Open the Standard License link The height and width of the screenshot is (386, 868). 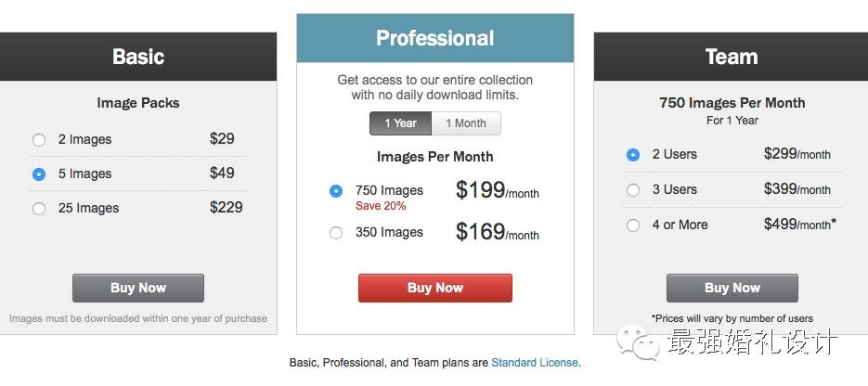tap(534, 362)
